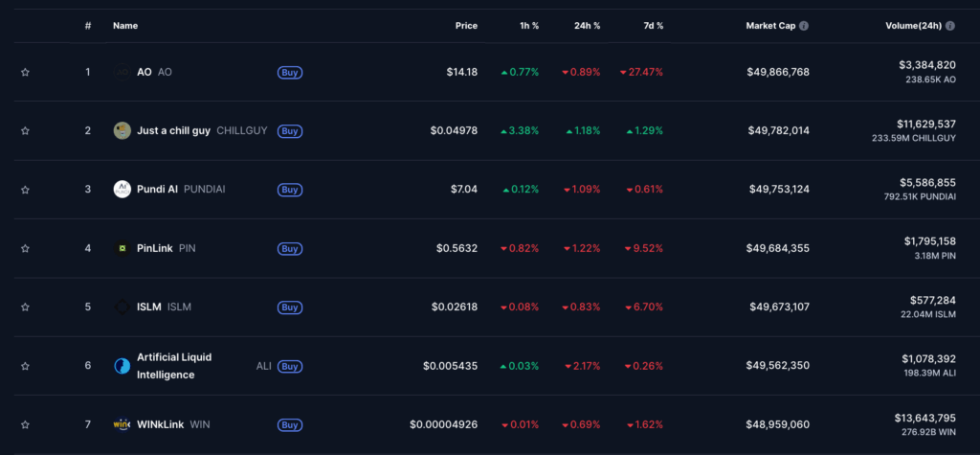
Task: Click the PinLink logo icon
Action: point(122,248)
